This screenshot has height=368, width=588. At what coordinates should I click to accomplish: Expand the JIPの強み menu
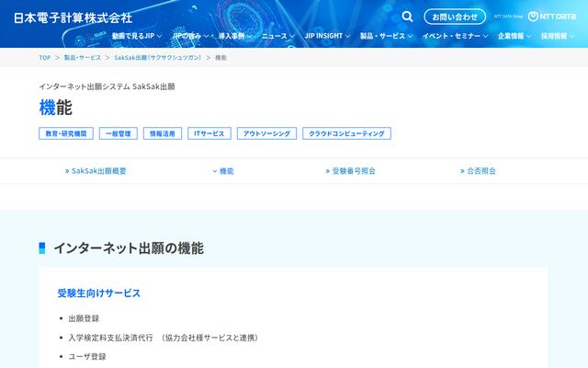click(x=190, y=36)
